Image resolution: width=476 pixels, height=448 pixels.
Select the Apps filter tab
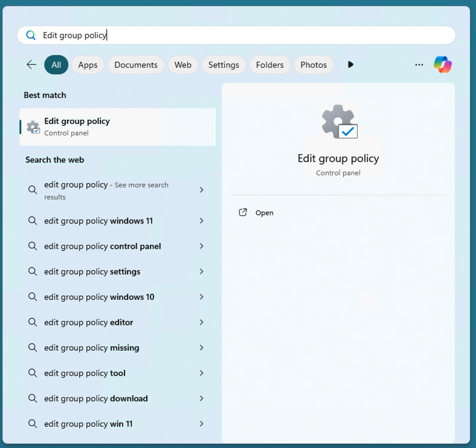(88, 65)
